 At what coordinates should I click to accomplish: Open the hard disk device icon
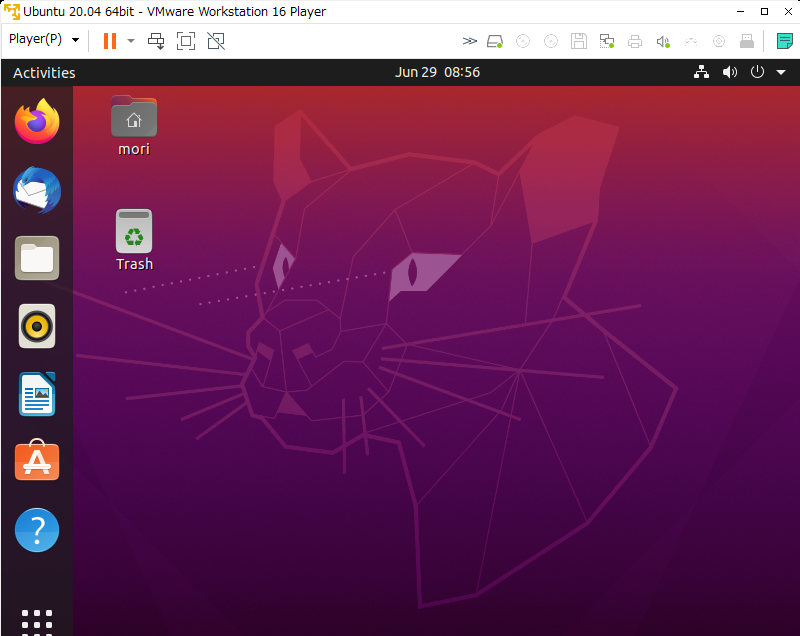[x=495, y=41]
